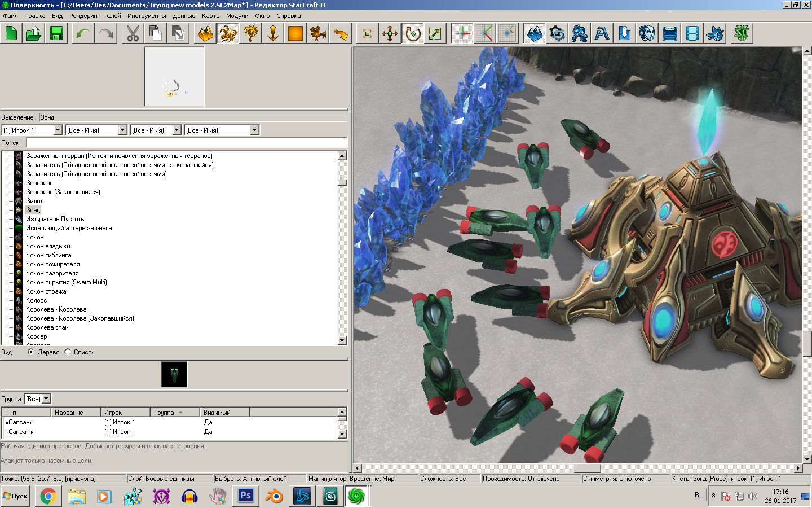Click the unit list vertical scrollbar thumb
The width and height of the screenshot is (812, 508).
point(342,183)
